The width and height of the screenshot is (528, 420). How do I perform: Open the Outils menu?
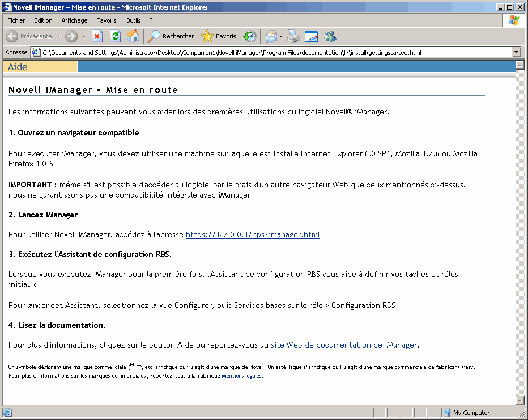(x=133, y=20)
